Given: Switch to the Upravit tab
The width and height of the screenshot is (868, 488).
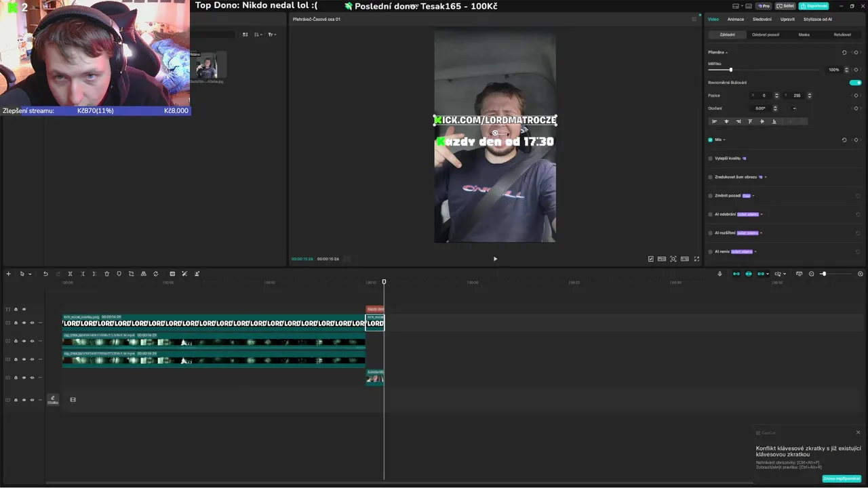Looking at the screenshot, I should click(x=787, y=19).
